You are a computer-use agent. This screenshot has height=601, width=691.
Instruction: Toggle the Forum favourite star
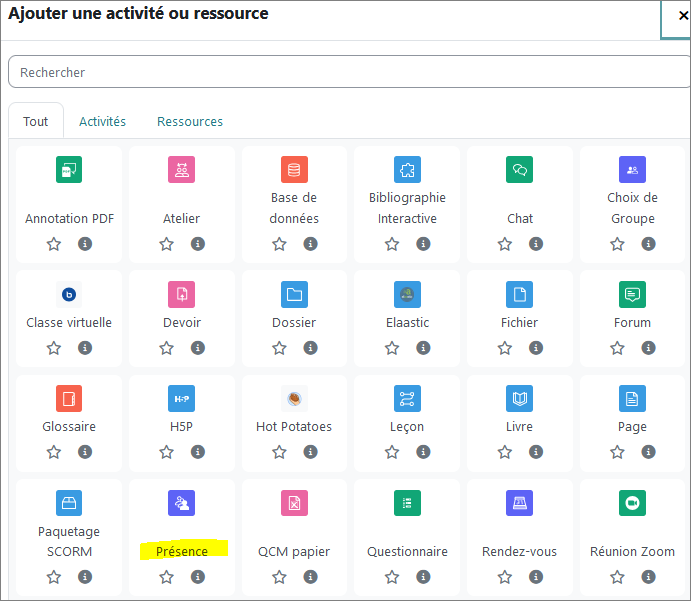click(x=617, y=348)
